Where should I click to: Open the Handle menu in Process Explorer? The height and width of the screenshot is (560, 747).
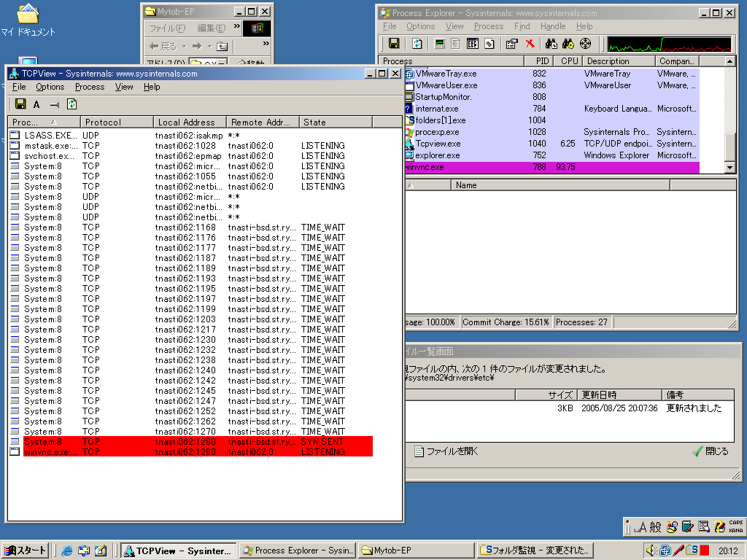(552, 26)
